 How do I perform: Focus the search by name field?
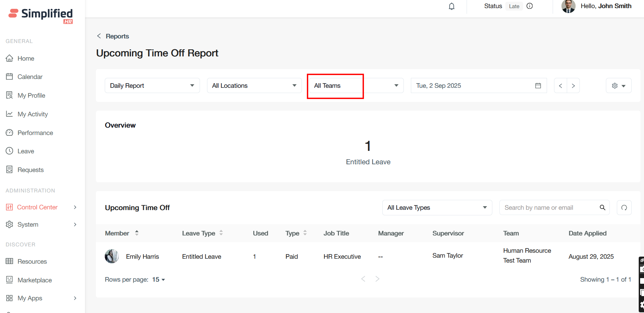pyautogui.click(x=548, y=208)
